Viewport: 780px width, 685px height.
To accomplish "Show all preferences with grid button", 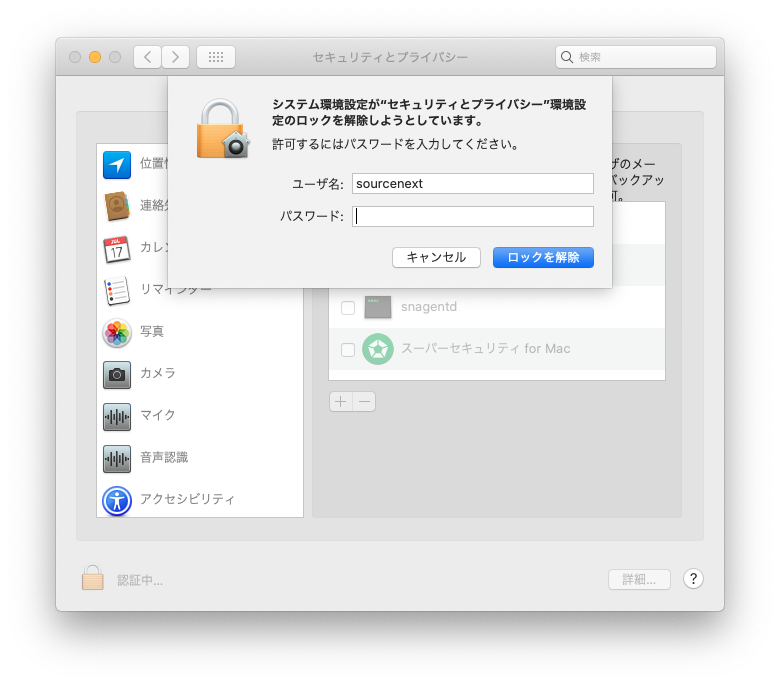I will (x=216, y=57).
